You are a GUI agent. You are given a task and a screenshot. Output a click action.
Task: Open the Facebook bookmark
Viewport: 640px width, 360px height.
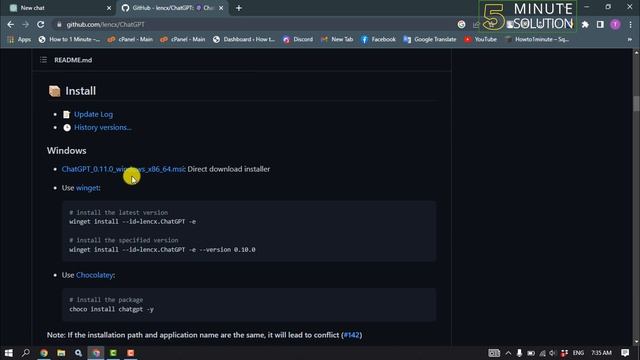378,39
